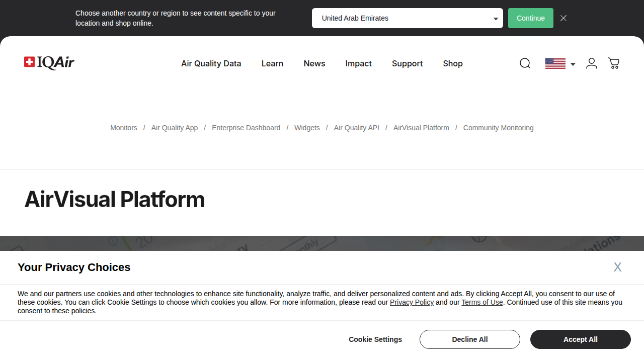
Task: Open the Learn menu
Action: (272, 63)
